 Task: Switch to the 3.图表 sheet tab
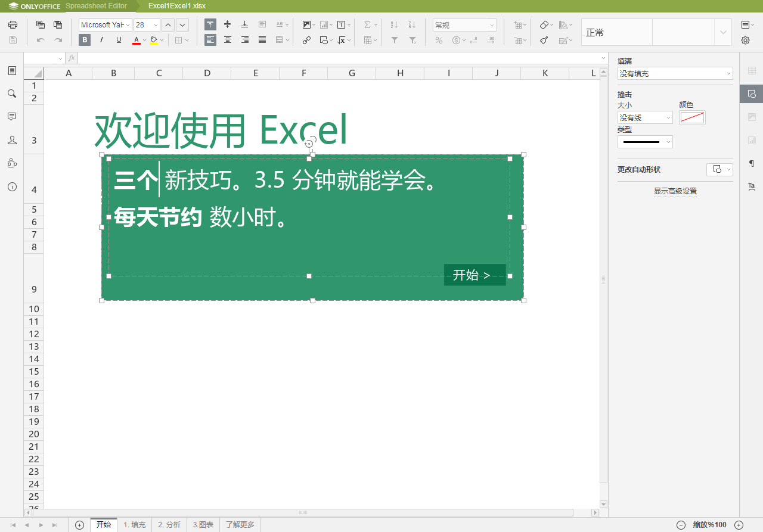(203, 525)
